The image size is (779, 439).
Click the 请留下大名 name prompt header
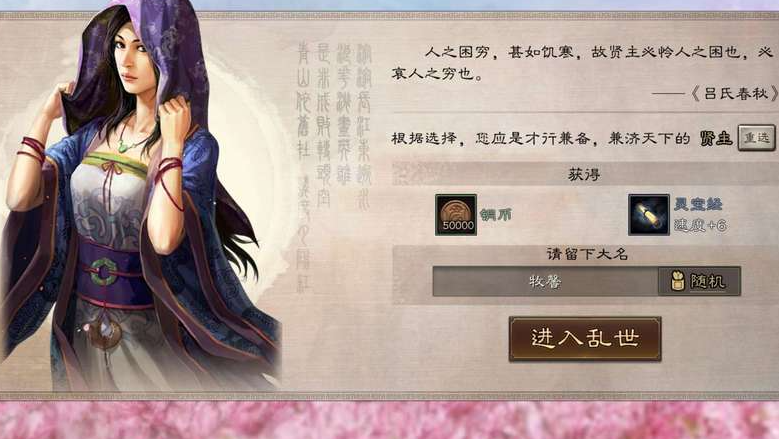tap(587, 254)
